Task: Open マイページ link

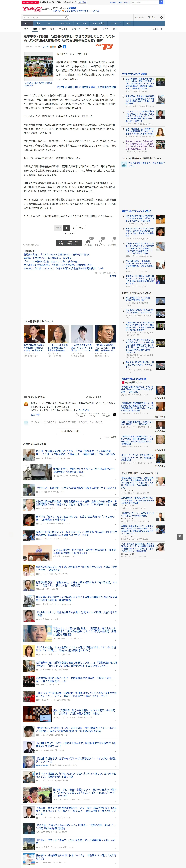Action: (139, 18)
